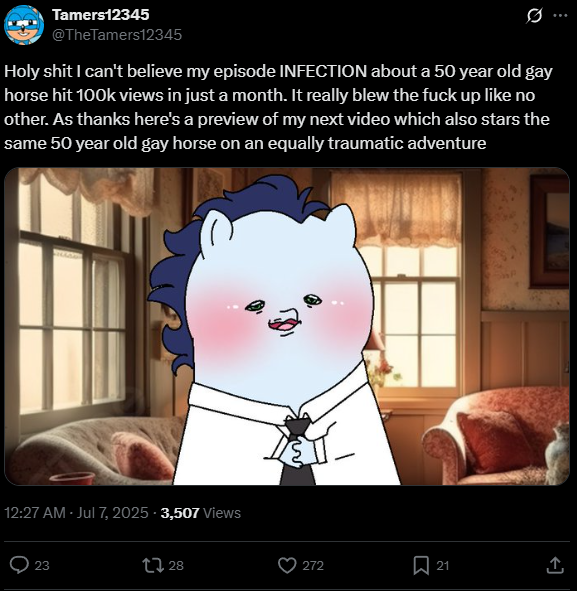
Task: Click the repost arrows icon
Action: coord(153,565)
